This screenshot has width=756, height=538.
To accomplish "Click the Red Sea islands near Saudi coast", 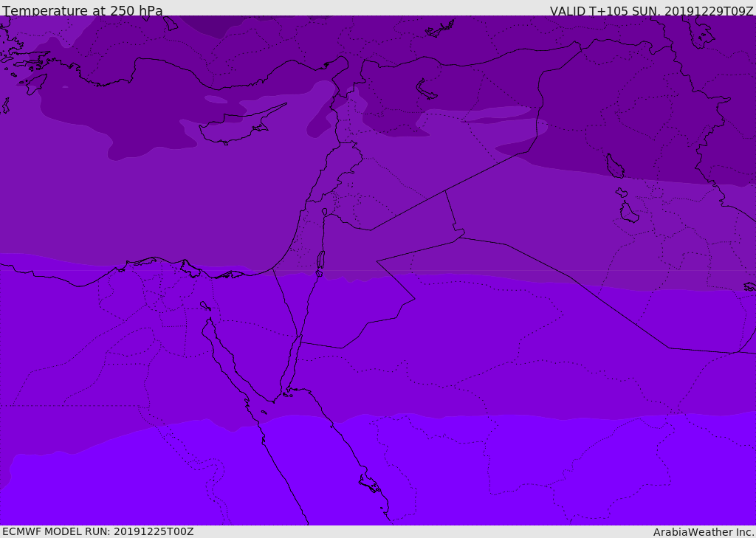I will pos(369,485).
